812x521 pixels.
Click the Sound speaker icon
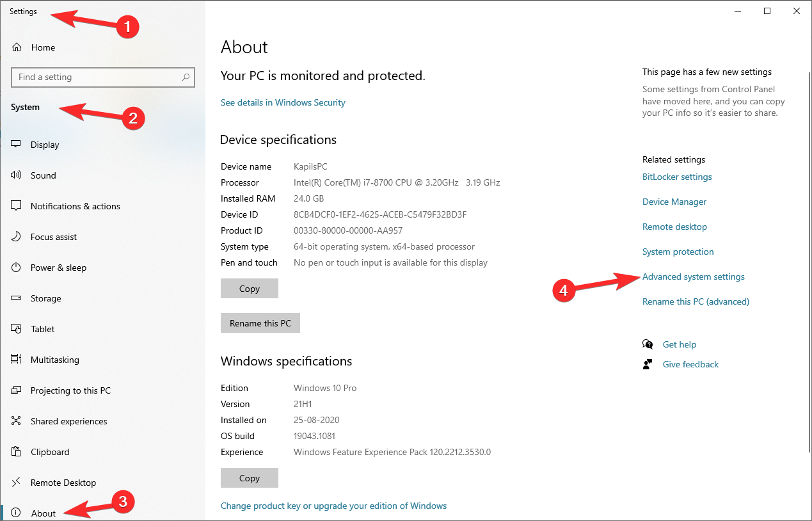point(17,175)
